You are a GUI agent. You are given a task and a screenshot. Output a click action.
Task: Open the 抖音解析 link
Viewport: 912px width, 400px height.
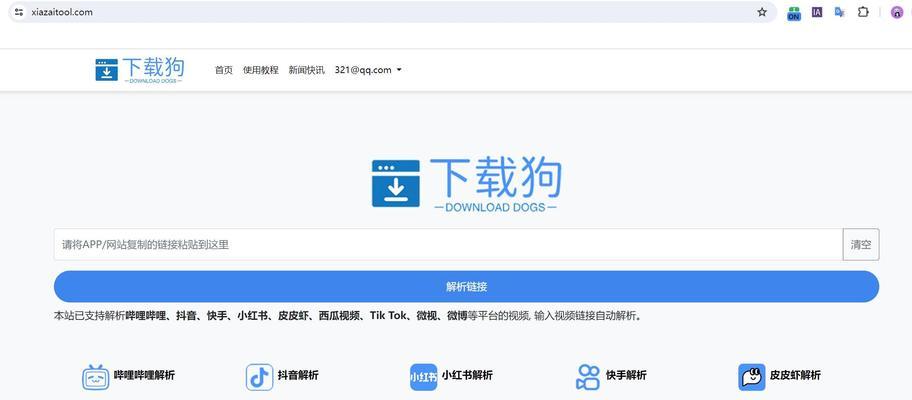[x=298, y=375]
